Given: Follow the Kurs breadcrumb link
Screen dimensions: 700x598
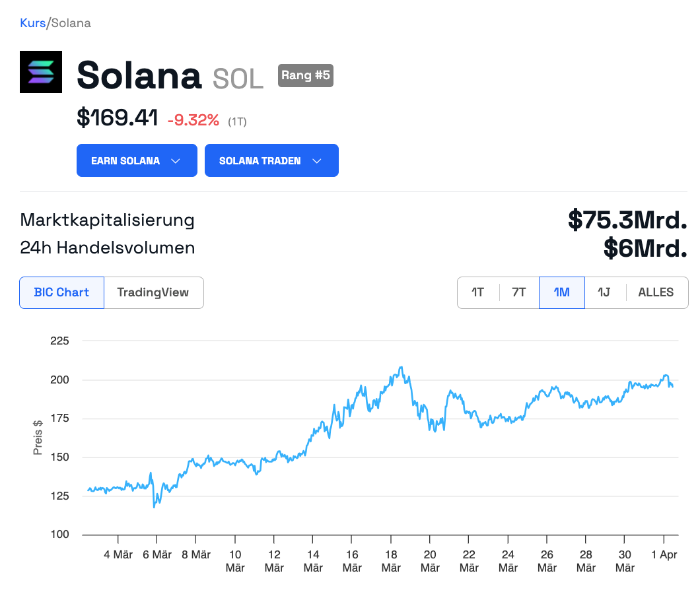Looking at the screenshot, I should click(32, 23).
